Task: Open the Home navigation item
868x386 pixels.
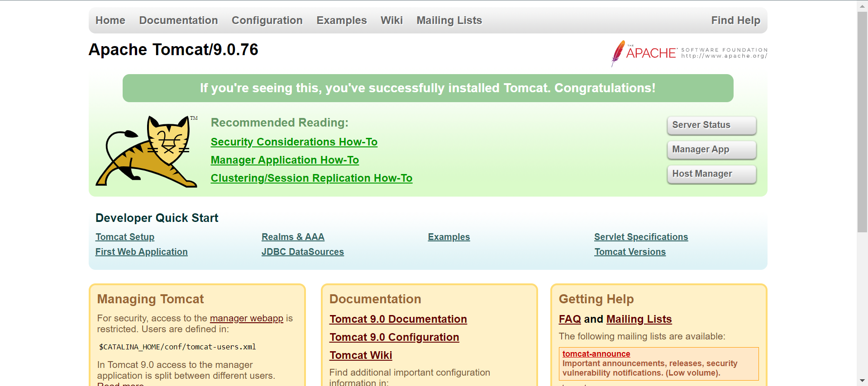Action: [110, 20]
